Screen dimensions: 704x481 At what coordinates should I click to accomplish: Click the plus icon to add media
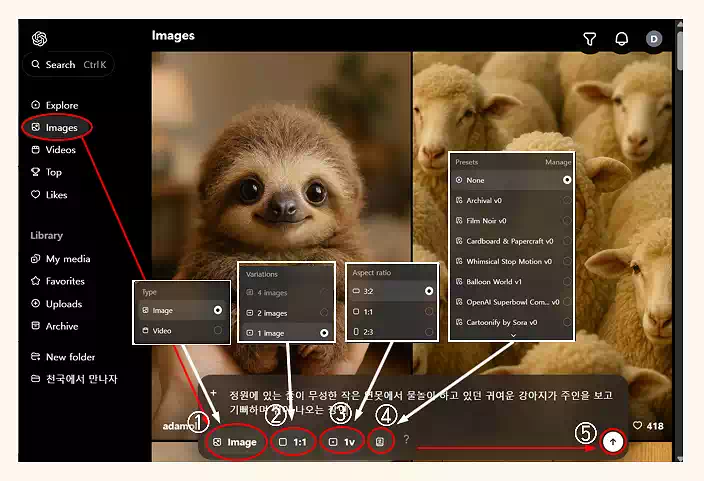coord(213,393)
